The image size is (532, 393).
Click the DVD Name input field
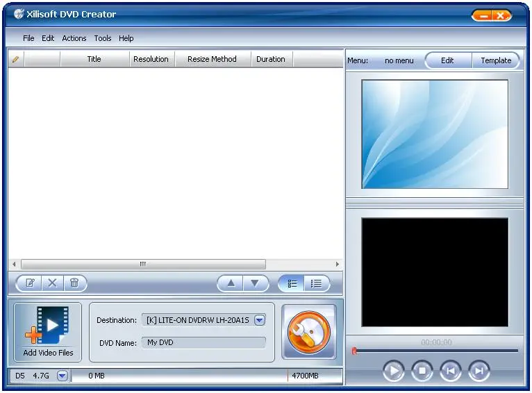[203, 342]
